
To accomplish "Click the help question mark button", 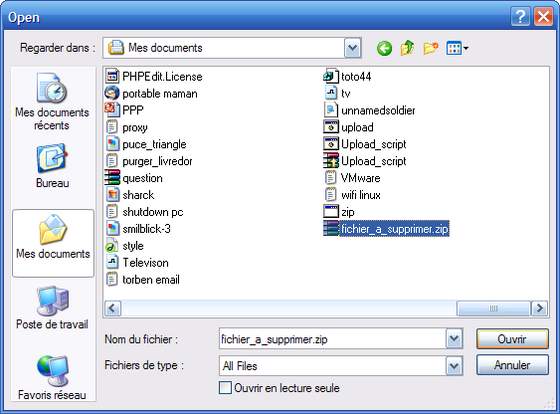I will [520, 17].
